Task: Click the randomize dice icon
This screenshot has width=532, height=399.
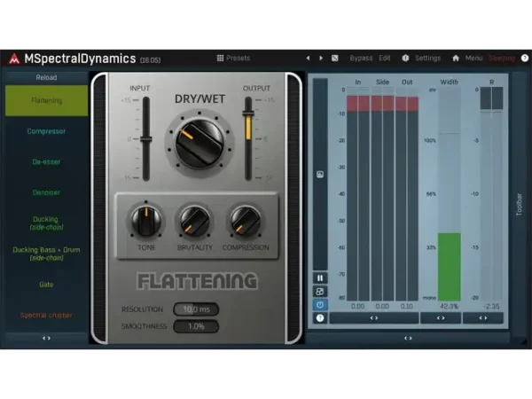Action: 335,58
